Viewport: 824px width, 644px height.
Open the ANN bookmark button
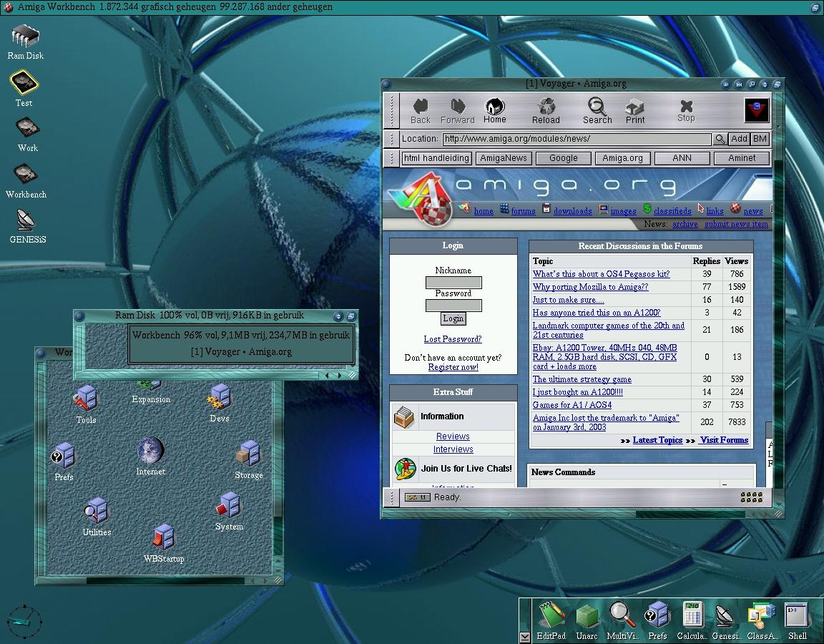pos(682,158)
